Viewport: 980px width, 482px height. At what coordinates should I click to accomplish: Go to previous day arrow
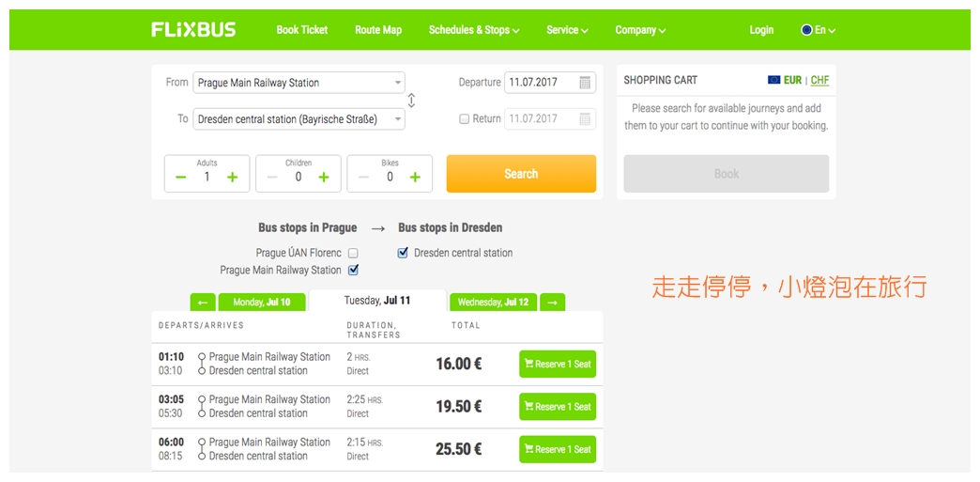[x=203, y=303]
